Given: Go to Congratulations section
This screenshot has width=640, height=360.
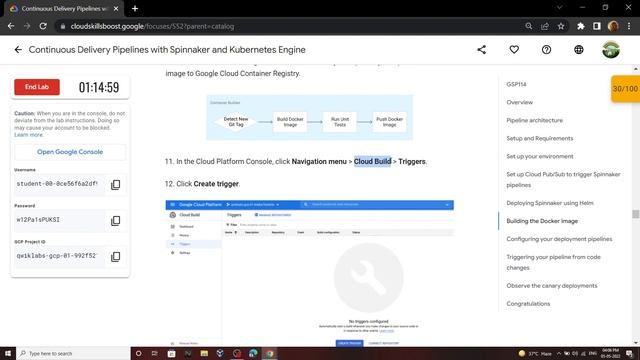Looking at the screenshot, I should (528, 304).
